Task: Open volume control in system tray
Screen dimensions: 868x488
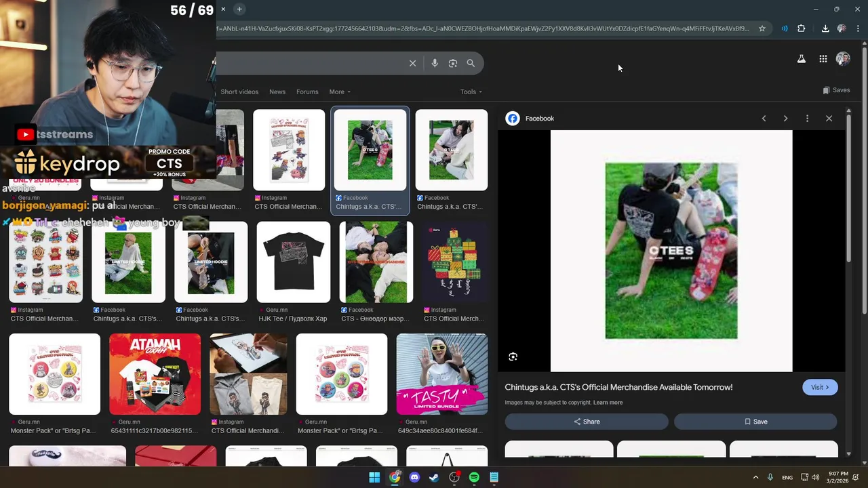Action: coord(815,477)
